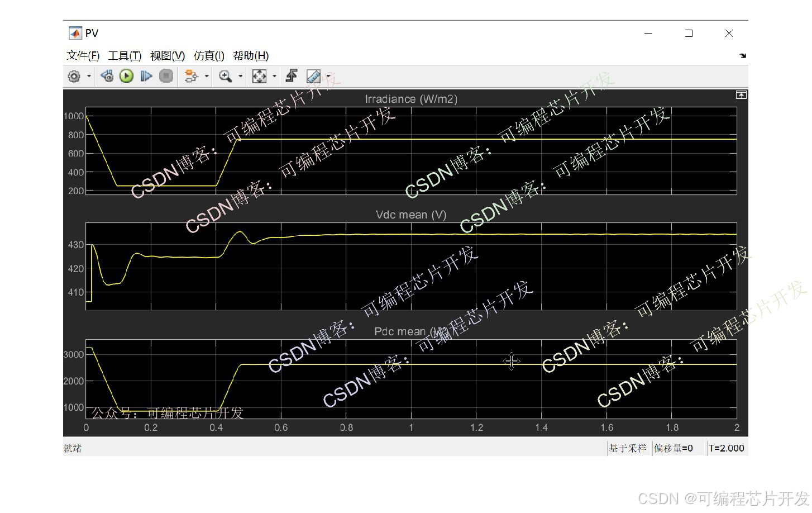The width and height of the screenshot is (812, 513).
Task: Click the step forward button
Action: coord(146,76)
